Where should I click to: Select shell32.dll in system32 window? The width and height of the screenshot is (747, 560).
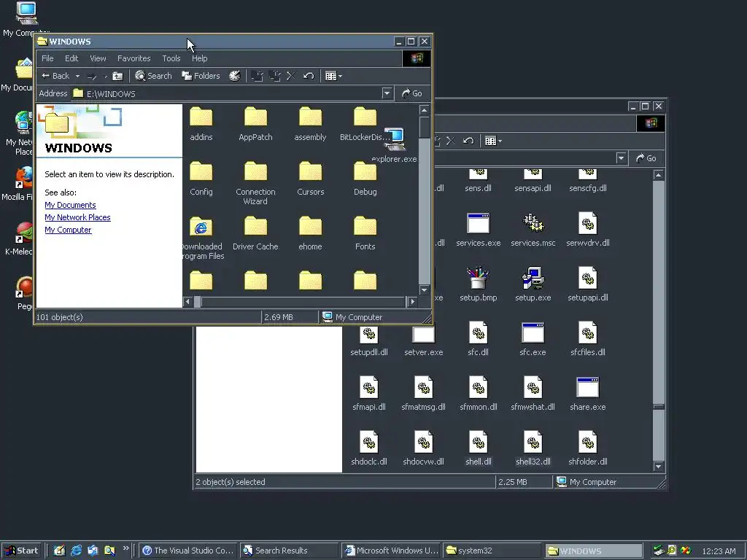533,449
